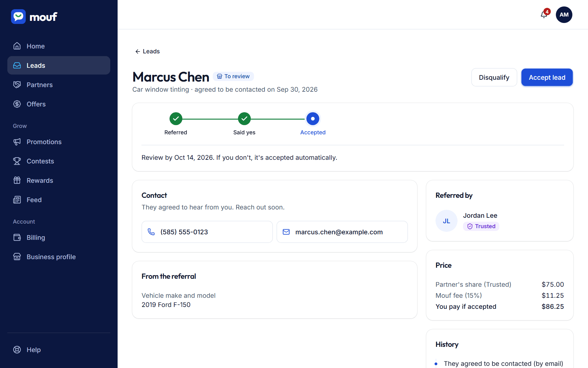Viewport: 588px width, 368px height.
Task: Click the Offers dollar icon
Action: (x=17, y=104)
